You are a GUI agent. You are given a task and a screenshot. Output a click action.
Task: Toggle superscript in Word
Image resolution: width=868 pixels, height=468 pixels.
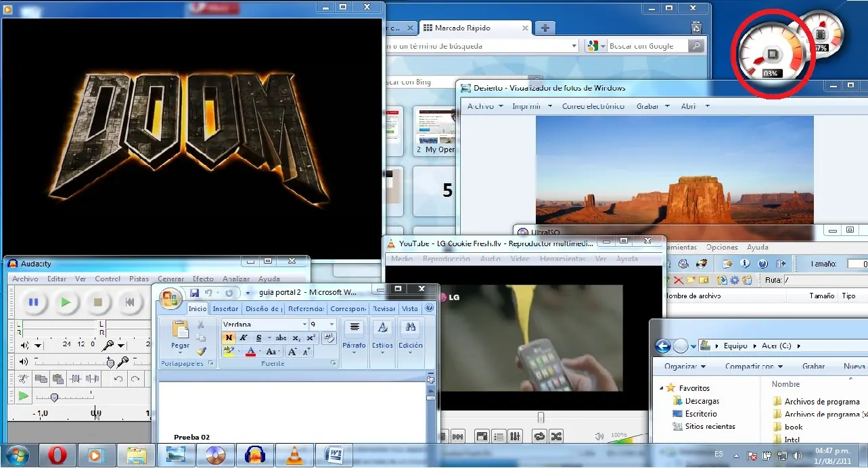[x=311, y=337]
